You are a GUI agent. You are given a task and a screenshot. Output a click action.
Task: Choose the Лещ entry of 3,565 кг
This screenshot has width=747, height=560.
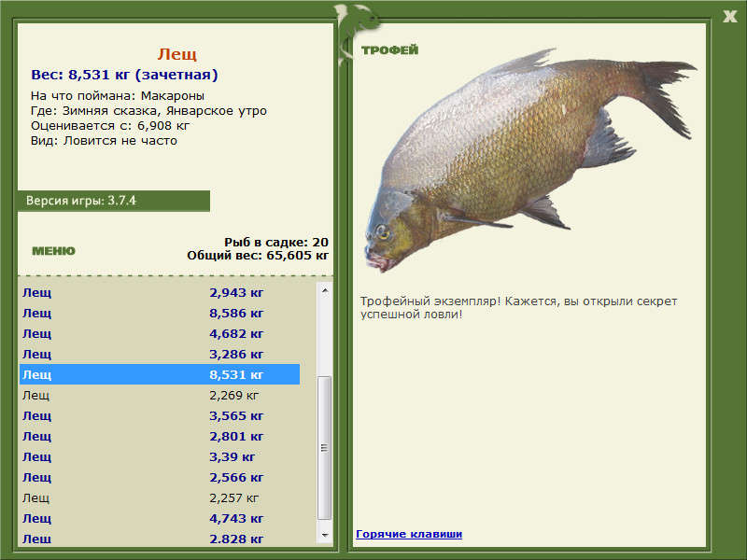[x=159, y=415]
